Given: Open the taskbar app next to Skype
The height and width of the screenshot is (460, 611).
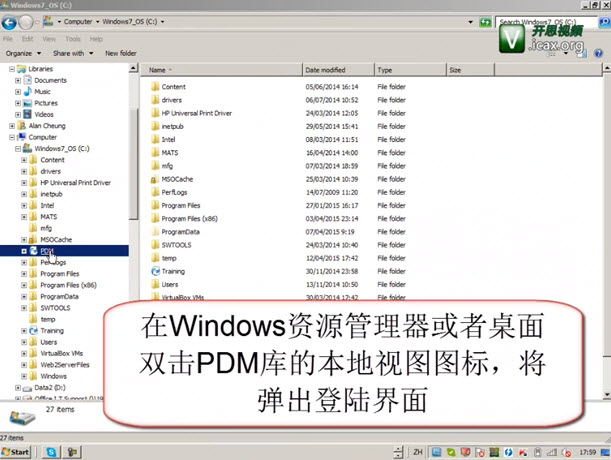Looking at the screenshot, I should 72,452.
